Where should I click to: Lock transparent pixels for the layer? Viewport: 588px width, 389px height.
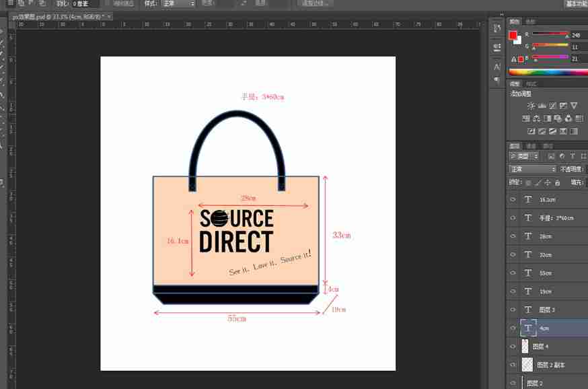[x=528, y=182]
